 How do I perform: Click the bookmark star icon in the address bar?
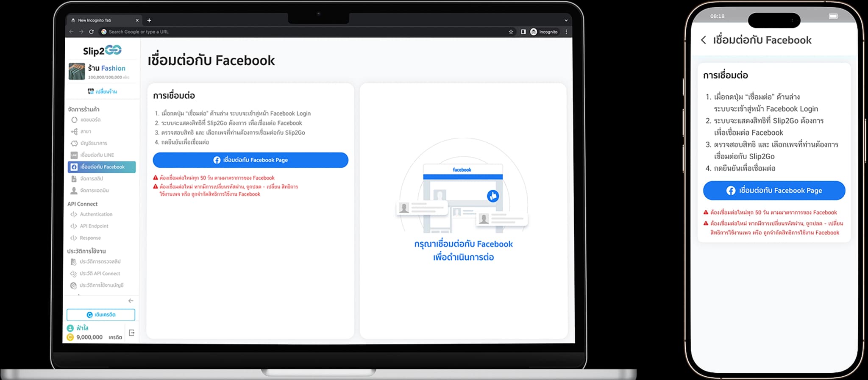tap(511, 32)
